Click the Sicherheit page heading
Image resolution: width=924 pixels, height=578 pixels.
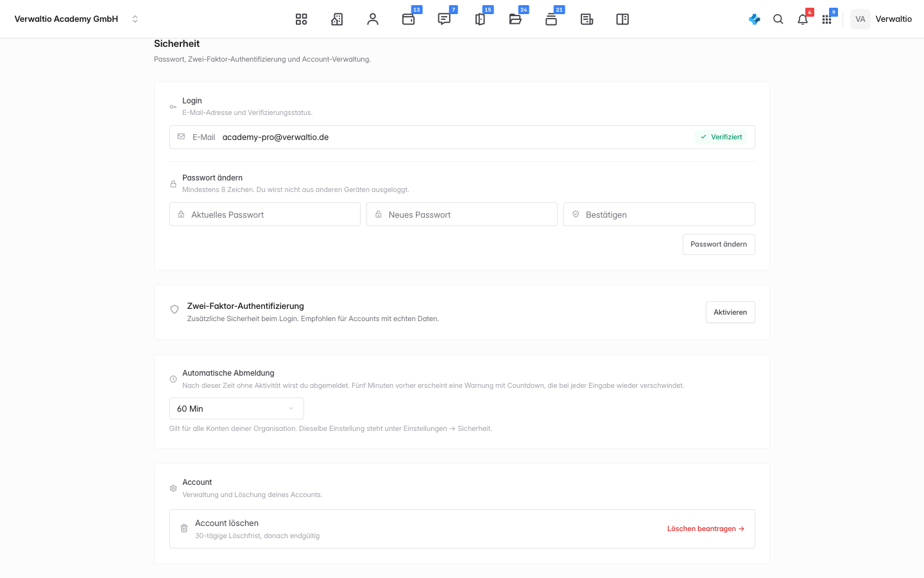(x=176, y=44)
